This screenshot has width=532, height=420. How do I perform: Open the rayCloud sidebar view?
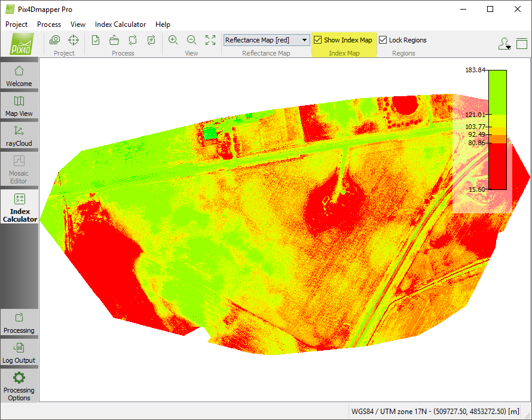tap(19, 136)
